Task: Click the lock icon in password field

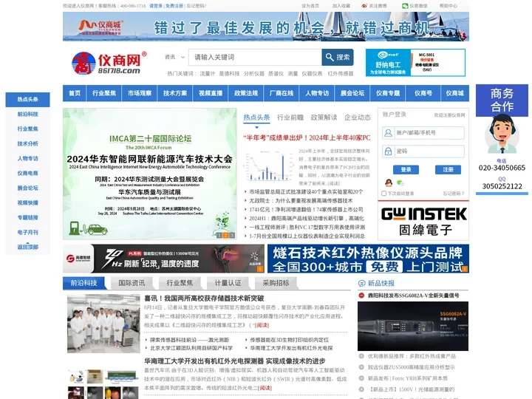Action: coord(388,151)
